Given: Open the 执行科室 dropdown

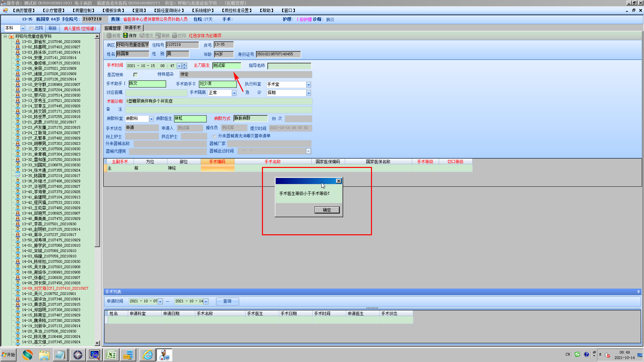Looking at the screenshot, I should coord(308,85).
